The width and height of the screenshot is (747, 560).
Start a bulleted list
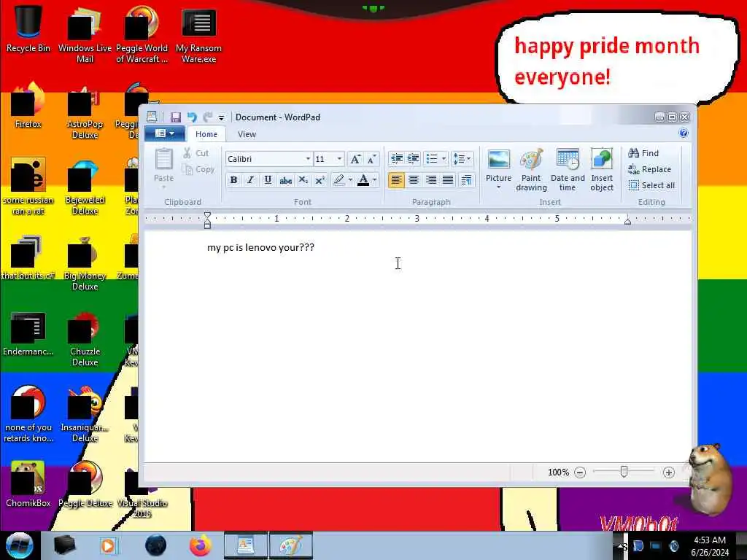[x=432, y=158]
